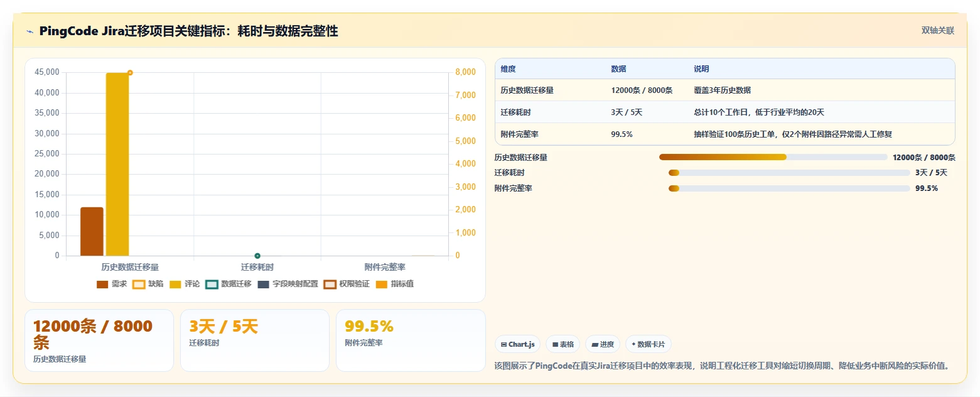Open the 99.5% data card
The image size is (980, 397).
click(411, 340)
